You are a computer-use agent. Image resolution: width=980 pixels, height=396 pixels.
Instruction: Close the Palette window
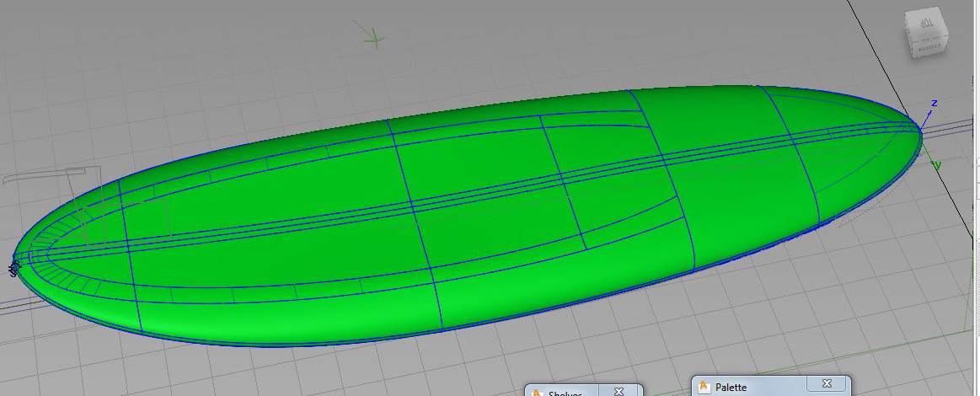(826, 385)
